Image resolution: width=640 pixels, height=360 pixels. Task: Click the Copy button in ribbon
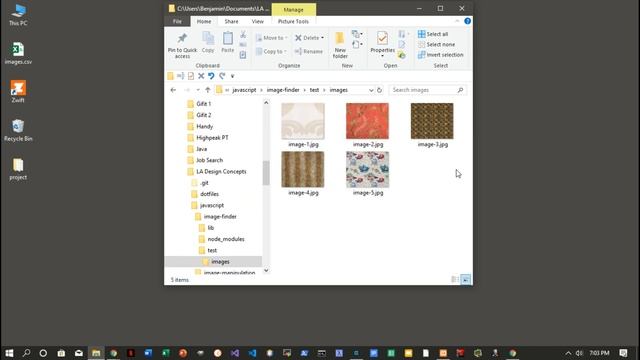(208, 42)
